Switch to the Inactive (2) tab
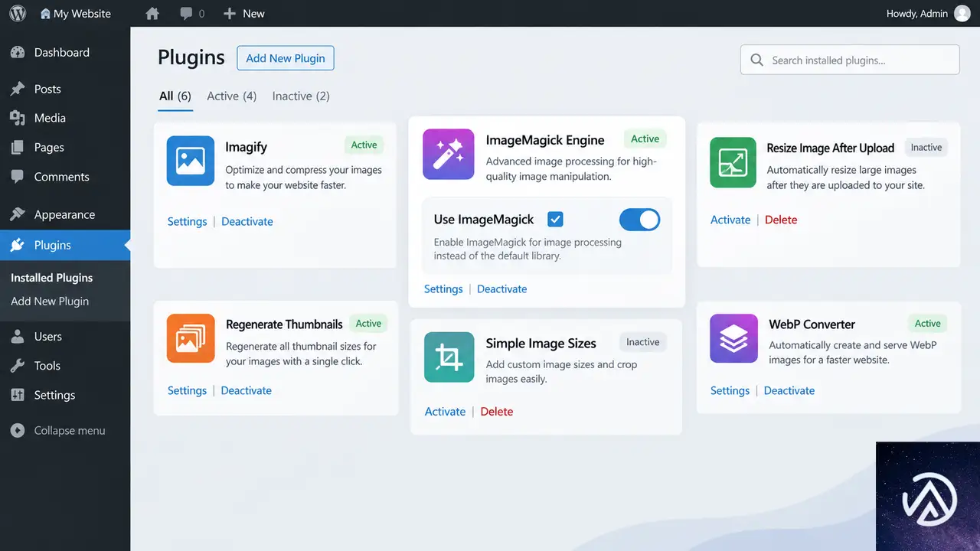This screenshot has width=980, height=551. [301, 96]
